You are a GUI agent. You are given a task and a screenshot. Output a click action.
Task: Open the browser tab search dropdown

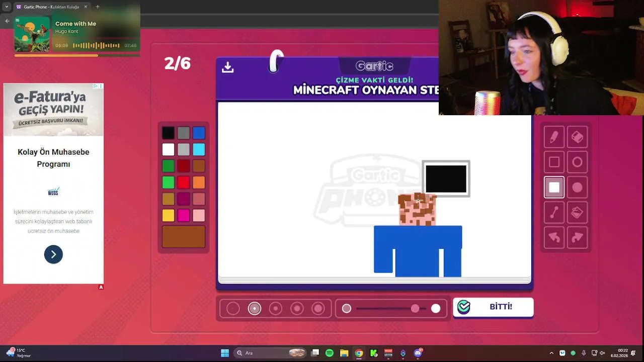coord(7,7)
